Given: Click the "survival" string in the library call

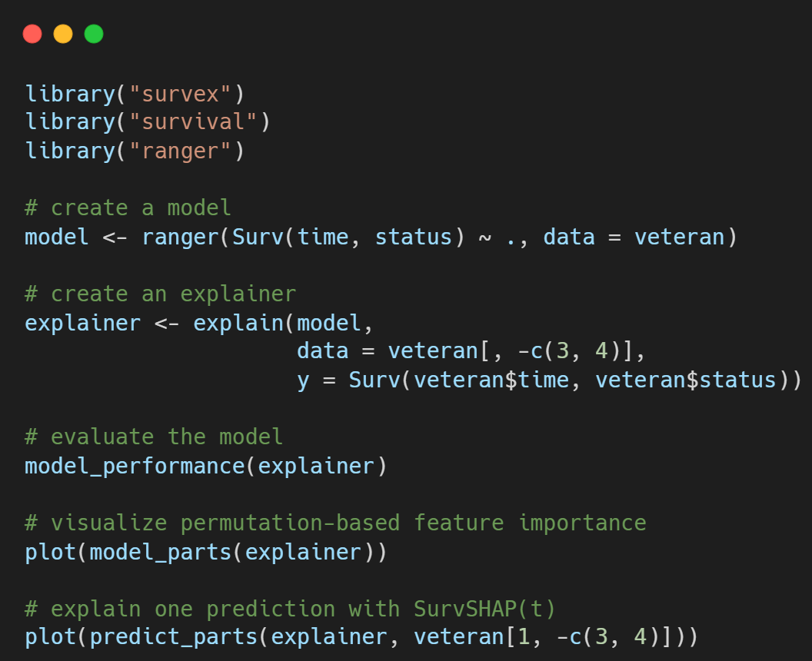Looking at the screenshot, I should pos(193,122).
